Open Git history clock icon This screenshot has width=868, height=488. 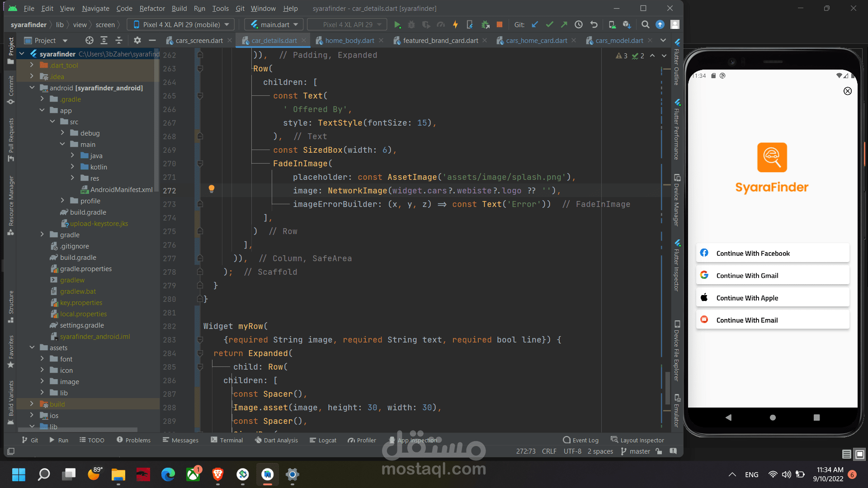[579, 25]
